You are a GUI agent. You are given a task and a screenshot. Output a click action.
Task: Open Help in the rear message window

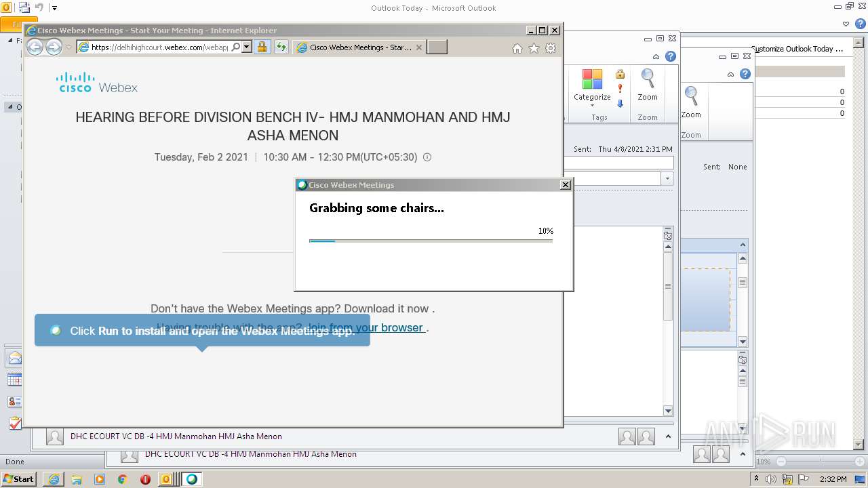pos(745,75)
